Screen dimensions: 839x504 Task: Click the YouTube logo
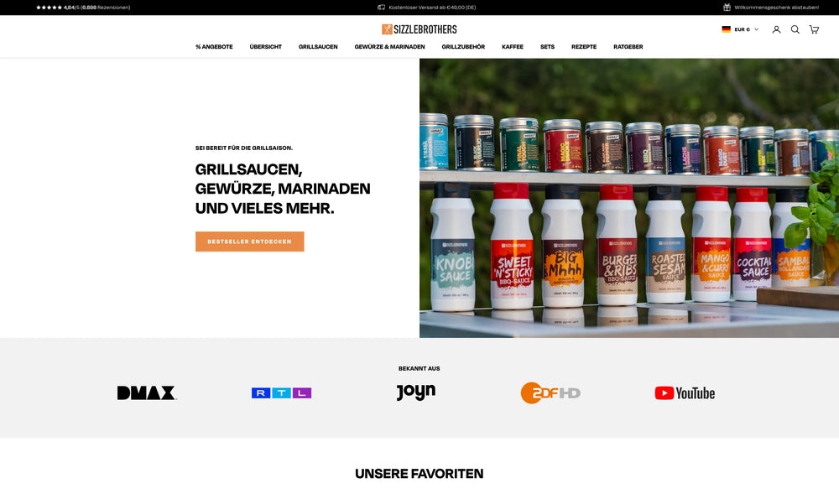685,393
